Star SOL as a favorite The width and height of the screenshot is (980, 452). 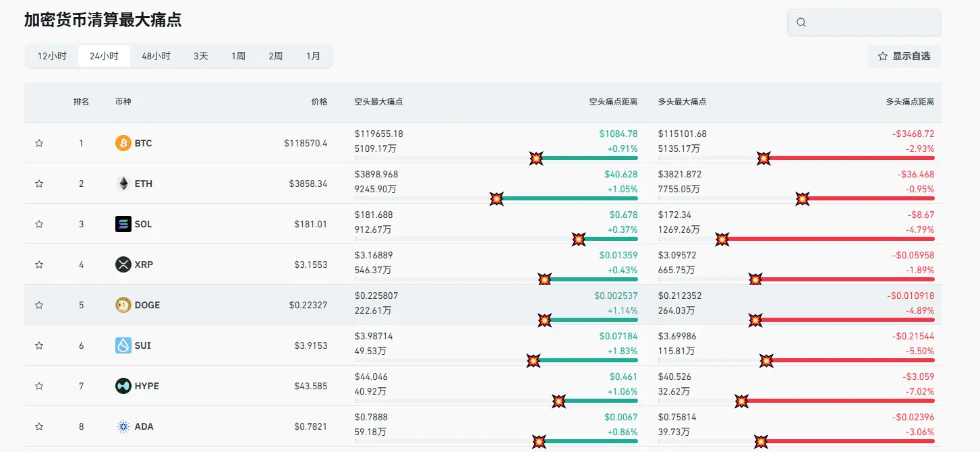tap(39, 224)
